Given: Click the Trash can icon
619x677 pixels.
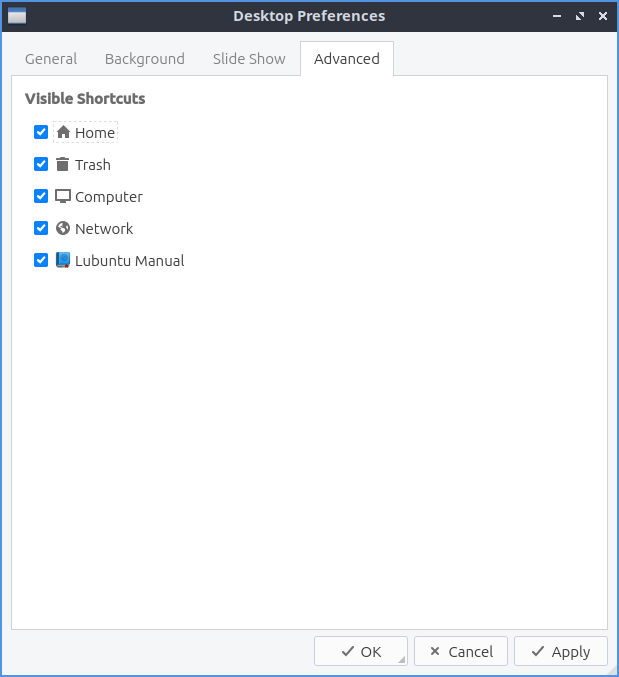Looking at the screenshot, I should click(63, 165).
